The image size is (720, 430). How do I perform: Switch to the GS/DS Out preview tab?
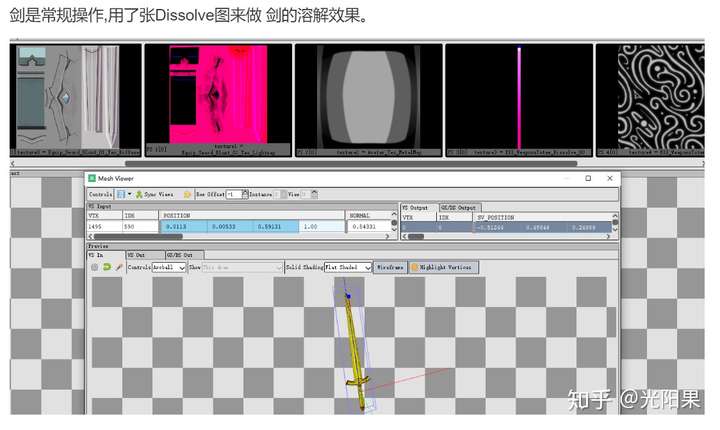(x=185, y=255)
